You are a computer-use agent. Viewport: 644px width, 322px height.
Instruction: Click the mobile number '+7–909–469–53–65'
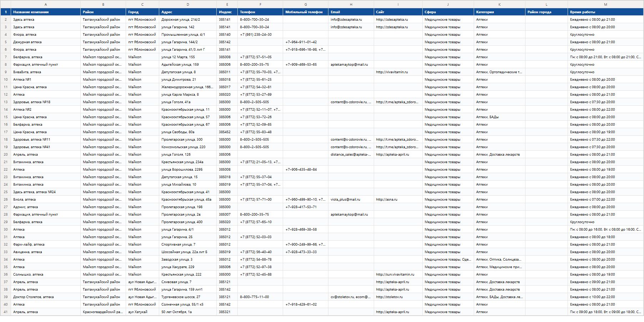(306, 64)
